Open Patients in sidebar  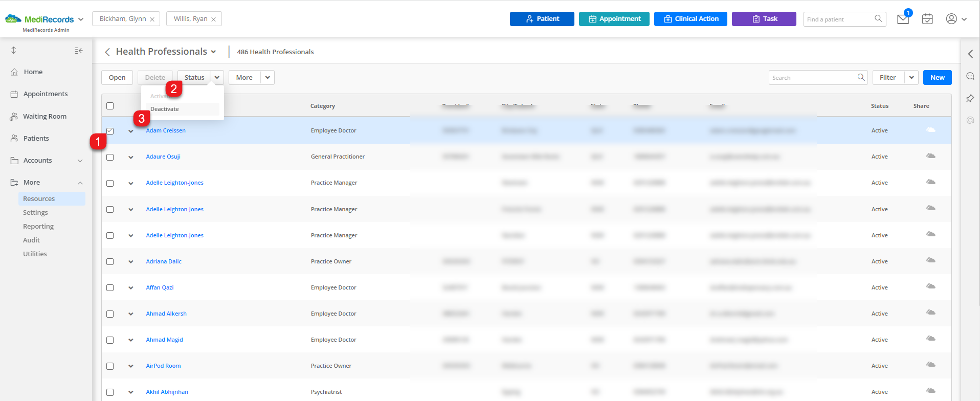36,138
